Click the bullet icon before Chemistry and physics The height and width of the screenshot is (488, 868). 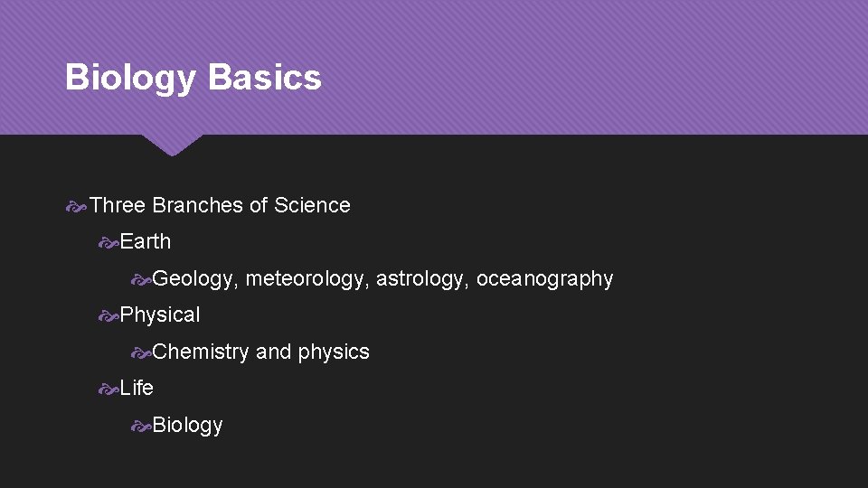point(141,352)
